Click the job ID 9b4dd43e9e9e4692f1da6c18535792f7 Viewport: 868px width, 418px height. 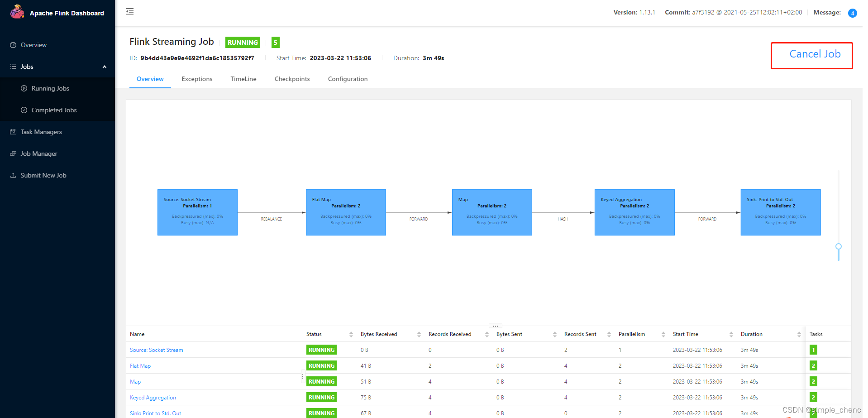coord(197,58)
